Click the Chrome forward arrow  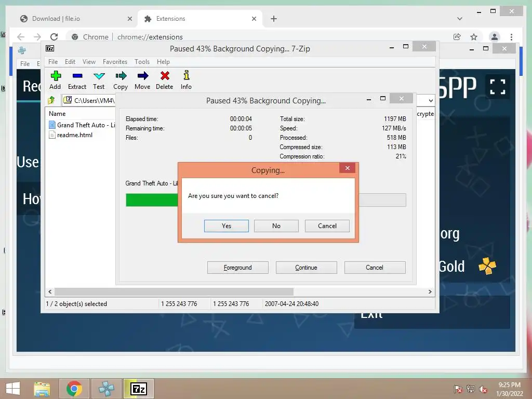tap(37, 37)
